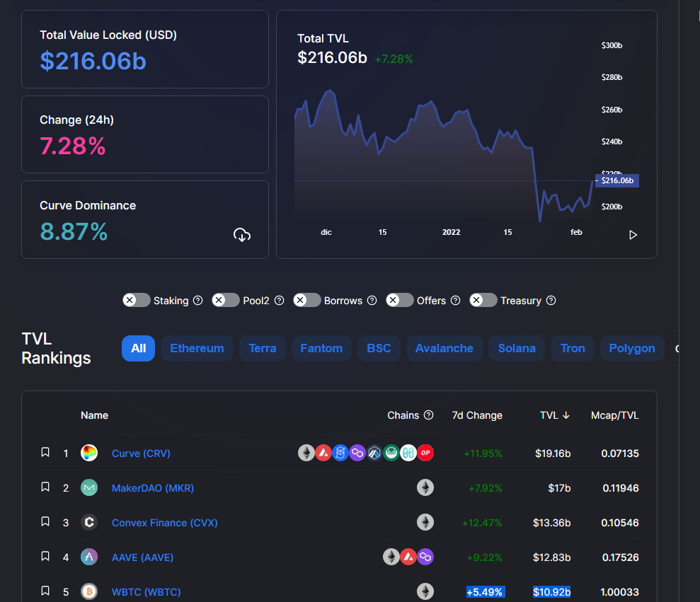Click the Curve Dominance 8.87% value
The image size is (700, 602).
tap(74, 231)
